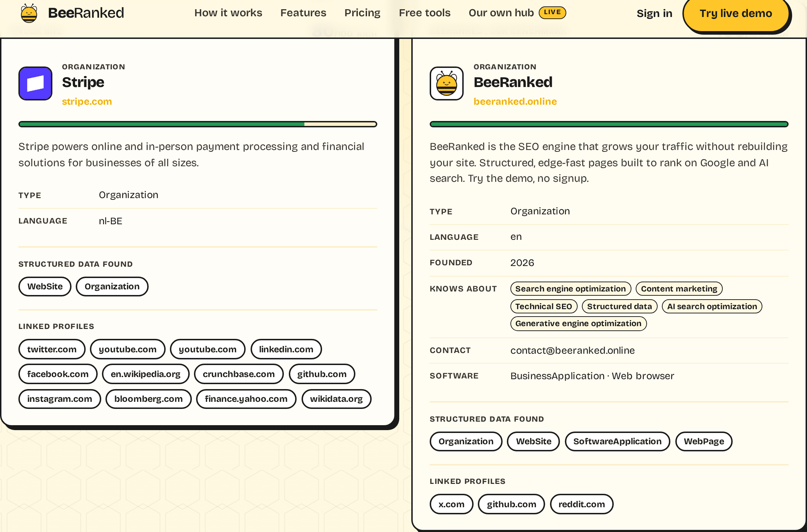Click the BeeRanked score progress bar

pyautogui.click(x=609, y=124)
